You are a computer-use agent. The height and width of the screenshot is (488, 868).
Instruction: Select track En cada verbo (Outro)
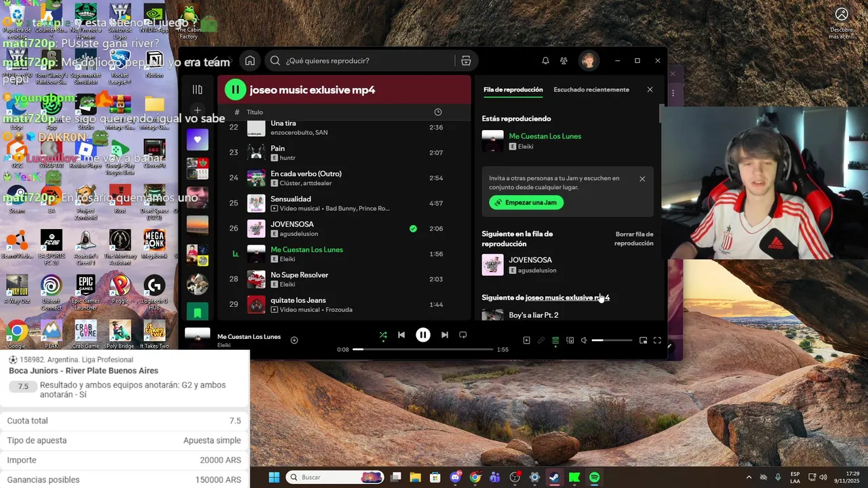346,178
